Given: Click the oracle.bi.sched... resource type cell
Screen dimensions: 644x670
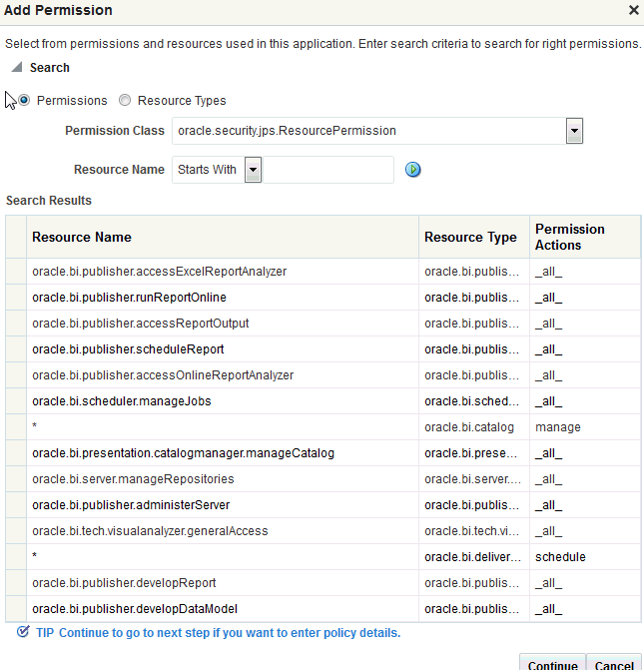Looking at the screenshot, I should point(472,401).
